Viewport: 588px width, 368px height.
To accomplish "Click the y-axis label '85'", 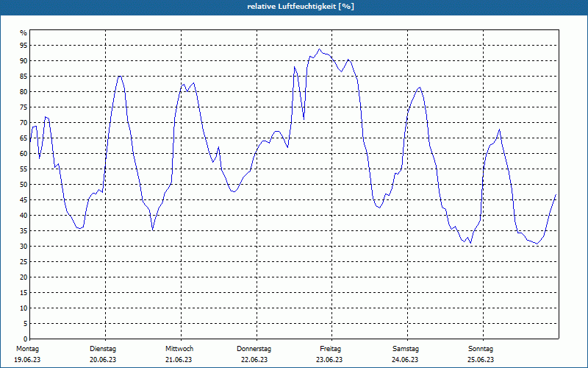I will click(24, 77).
